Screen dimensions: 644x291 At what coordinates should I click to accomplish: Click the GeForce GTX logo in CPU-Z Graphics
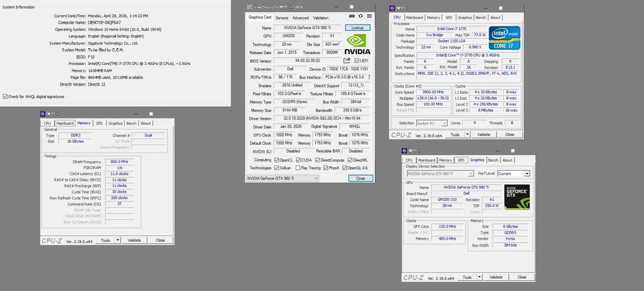(516, 197)
